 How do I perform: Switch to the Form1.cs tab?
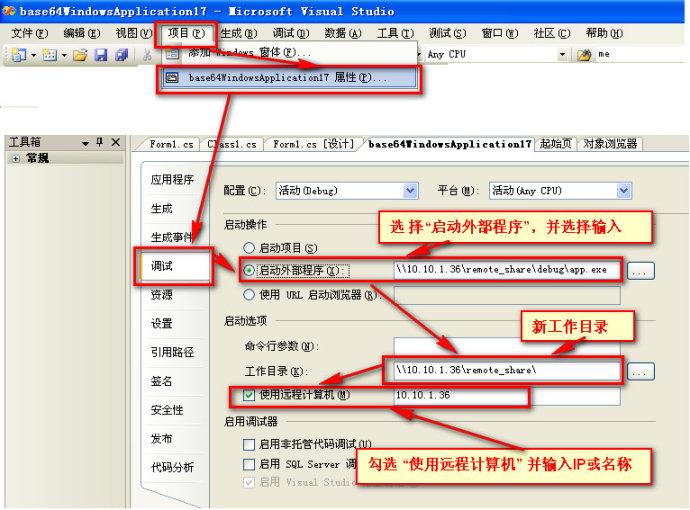[171, 144]
